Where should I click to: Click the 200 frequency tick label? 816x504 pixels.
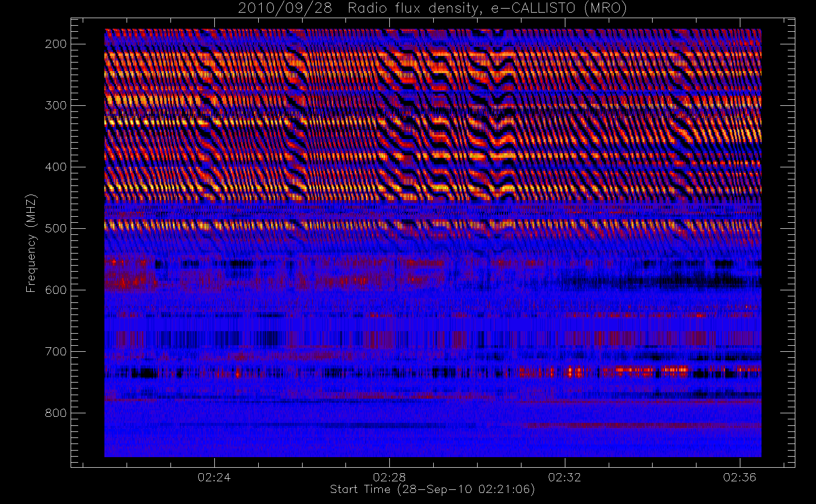click(x=56, y=44)
